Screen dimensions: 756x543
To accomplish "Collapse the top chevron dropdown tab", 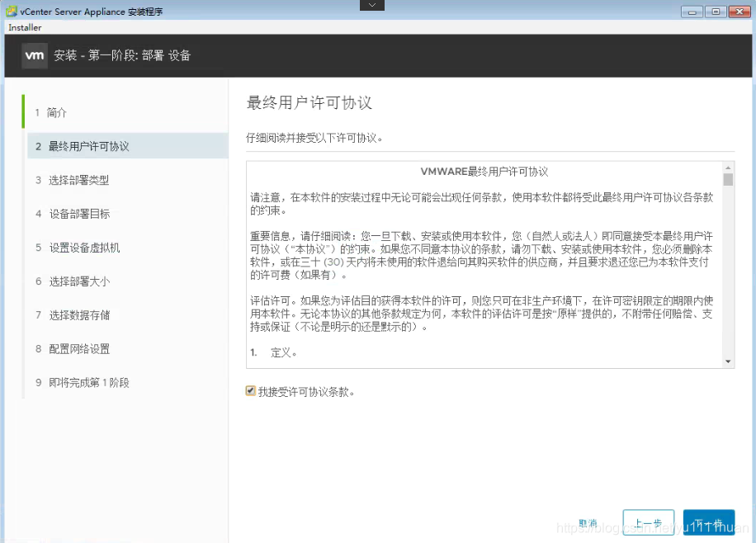I will pyautogui.click(x=371, y=5).
